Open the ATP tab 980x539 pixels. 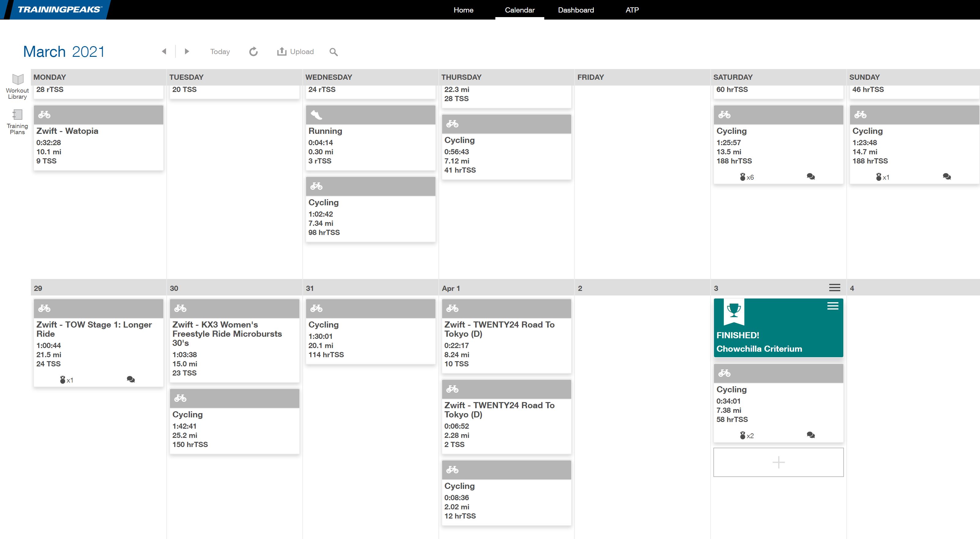(632, 10)
